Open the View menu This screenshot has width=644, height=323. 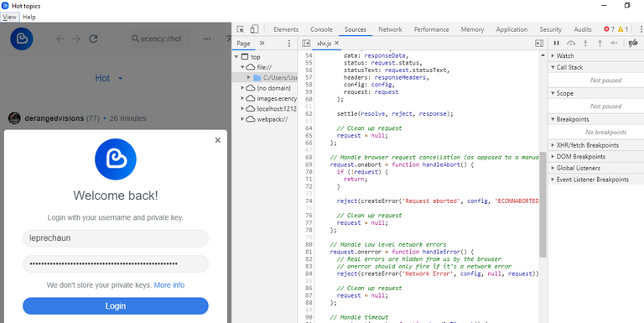point(9,17)
